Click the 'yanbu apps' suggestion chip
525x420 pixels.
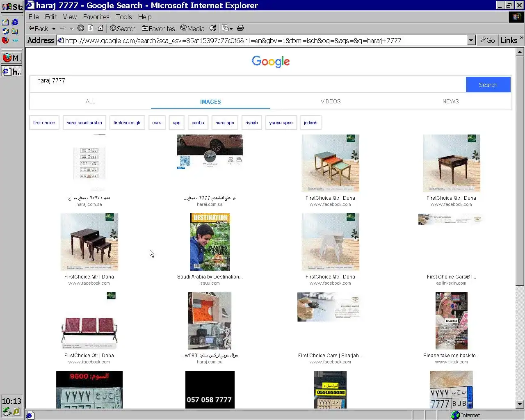pos(281,123)
